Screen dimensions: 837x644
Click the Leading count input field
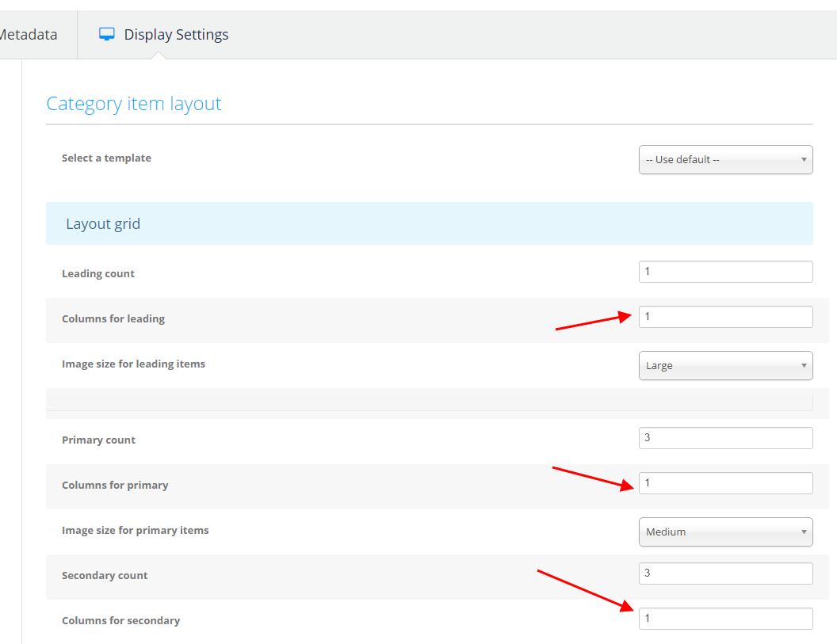725,272
